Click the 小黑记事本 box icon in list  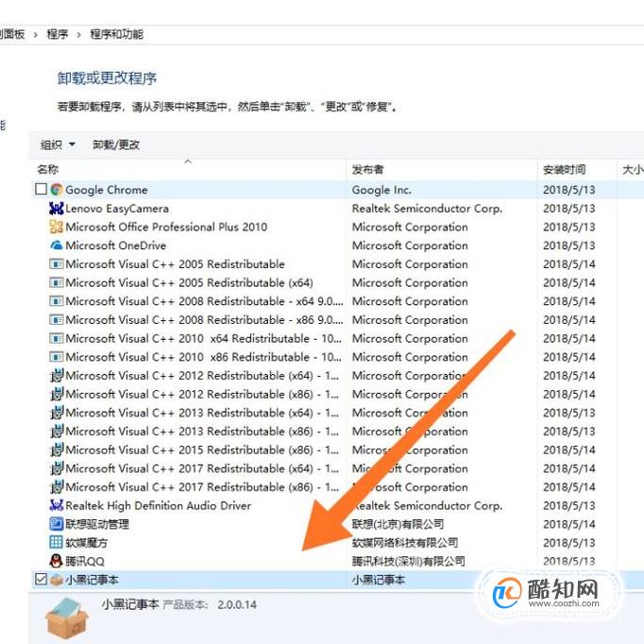(57, 580)
